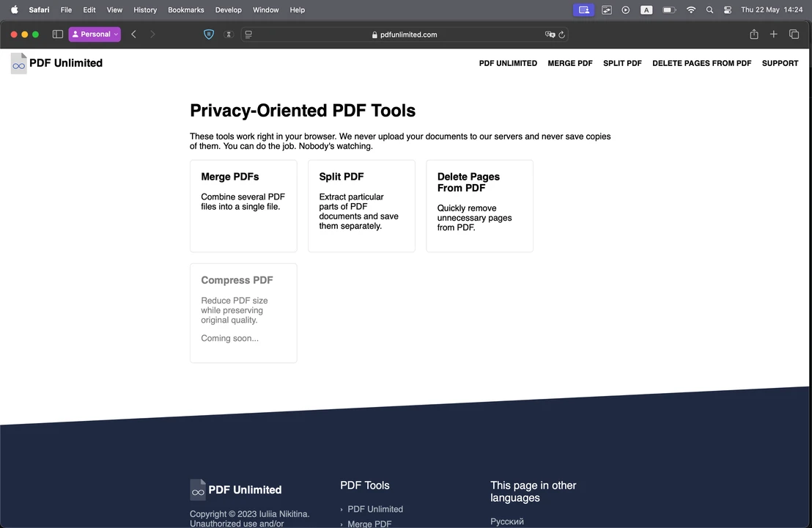The height and width of the screenshot is (528, 812).
Task: Click the extension icon next to shield
Action: [229, 34]
